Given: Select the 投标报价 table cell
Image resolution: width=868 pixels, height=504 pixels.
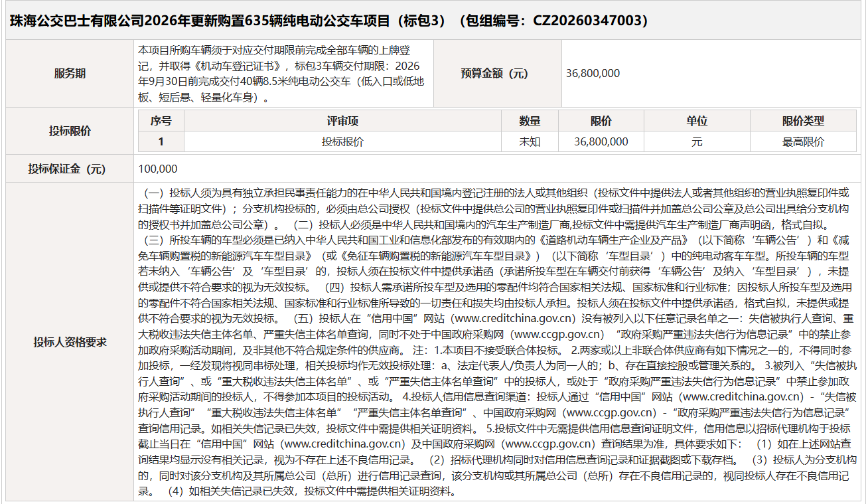Looking at the screenshot, I should click(x=342, y=141).
